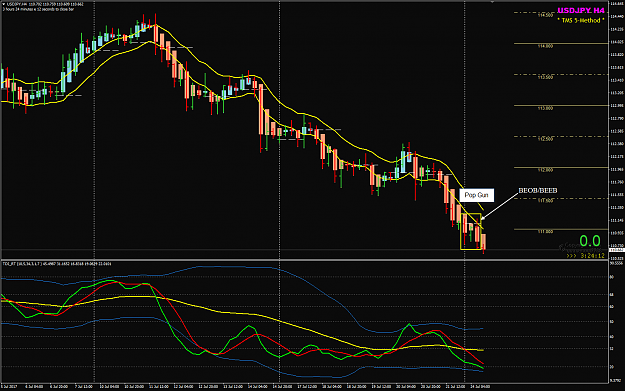Click the current price marker on price axis
Viewport: 625px width, 391px height.
[617, 250]
